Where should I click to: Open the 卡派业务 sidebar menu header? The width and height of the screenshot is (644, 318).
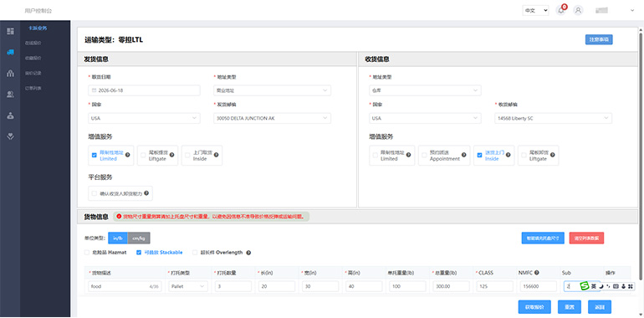point(38,28)
